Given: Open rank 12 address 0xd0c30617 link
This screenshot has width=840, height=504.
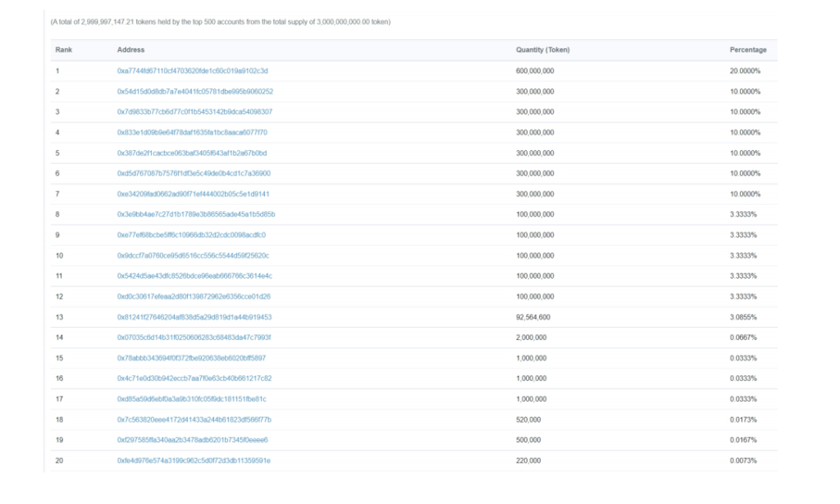Looking at the screenshot, I should pyautogui.click(x=194, y=297).
